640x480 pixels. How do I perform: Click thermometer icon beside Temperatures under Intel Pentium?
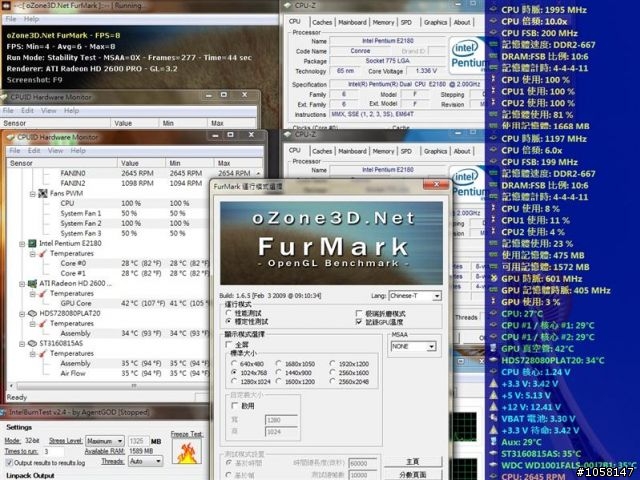[42, 254]
